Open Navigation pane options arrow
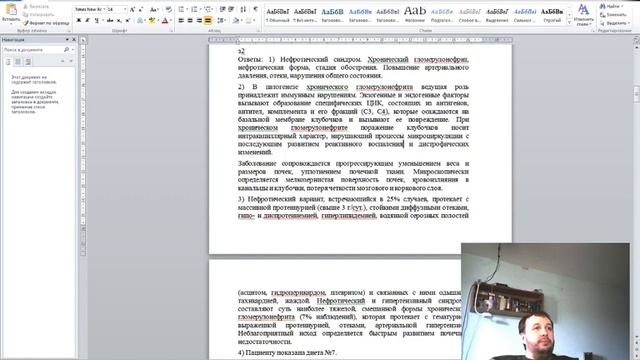The image size is (640, 360). 67,40
